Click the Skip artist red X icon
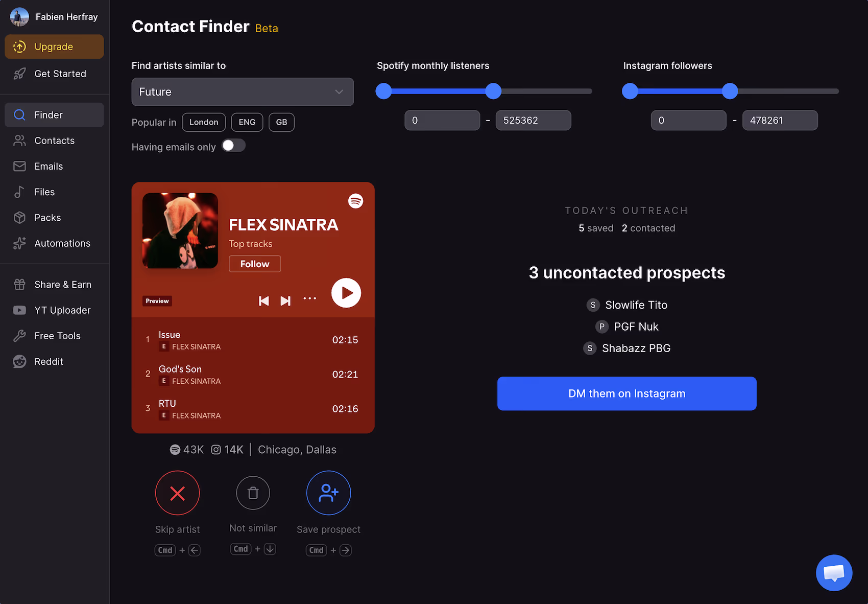Viewport: 868px width, 604px height. (177, 493)
